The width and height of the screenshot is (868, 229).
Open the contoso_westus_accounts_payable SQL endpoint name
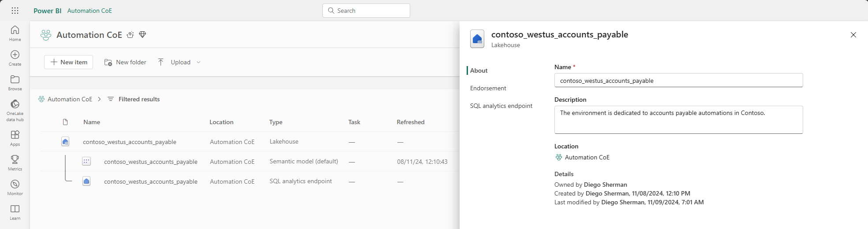(151, 181)
